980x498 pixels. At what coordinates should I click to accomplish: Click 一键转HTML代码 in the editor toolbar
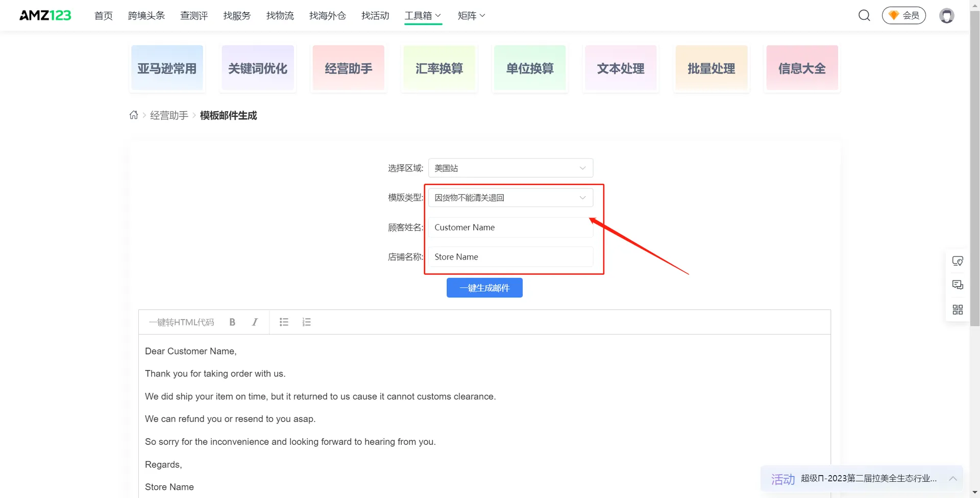pyautogui.click(x=181, y=322)
